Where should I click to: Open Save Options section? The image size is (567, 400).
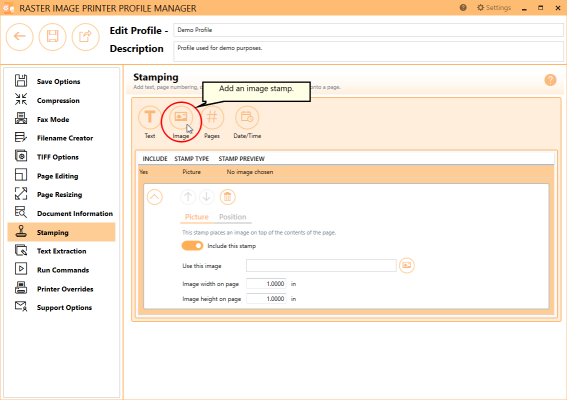(61, 81)
